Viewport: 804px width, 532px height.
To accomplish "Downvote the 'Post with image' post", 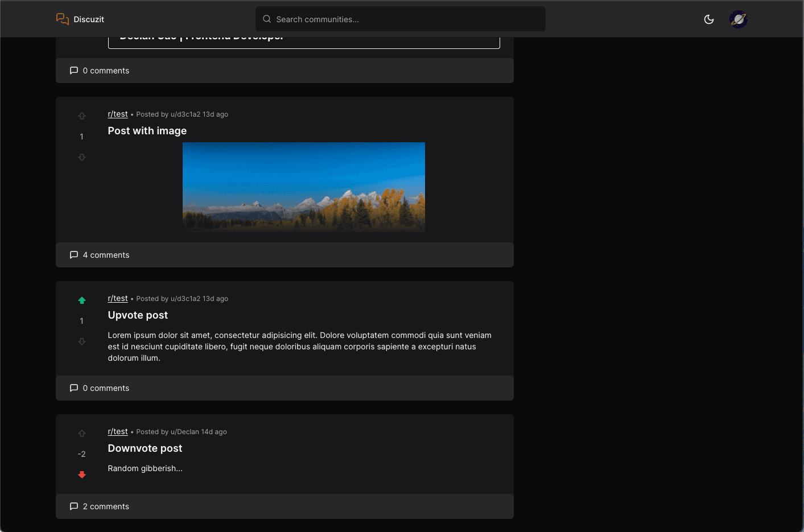I will pos(82,157).
